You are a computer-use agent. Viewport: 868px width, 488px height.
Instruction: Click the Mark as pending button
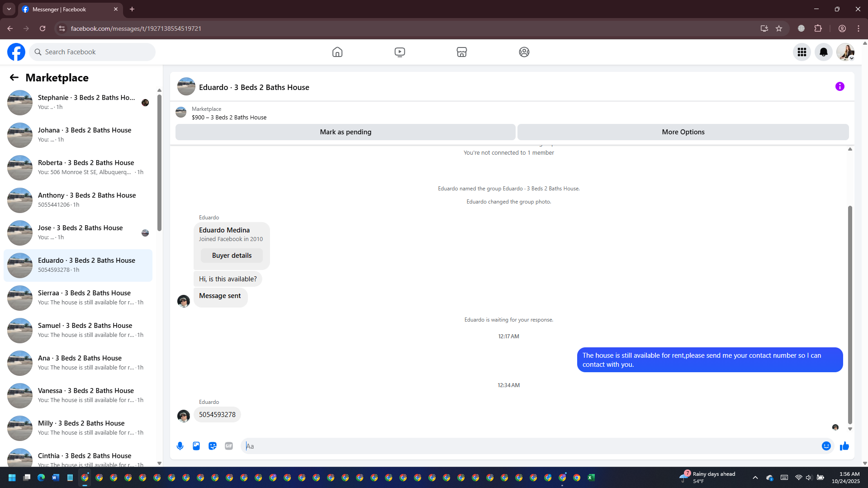[x=346, y=132]
